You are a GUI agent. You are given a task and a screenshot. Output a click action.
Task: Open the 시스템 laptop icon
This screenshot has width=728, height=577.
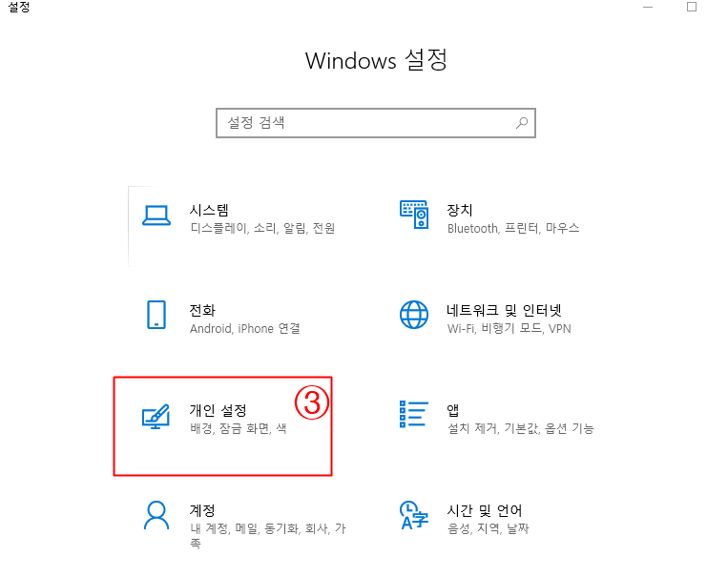[x=156, y=216]
